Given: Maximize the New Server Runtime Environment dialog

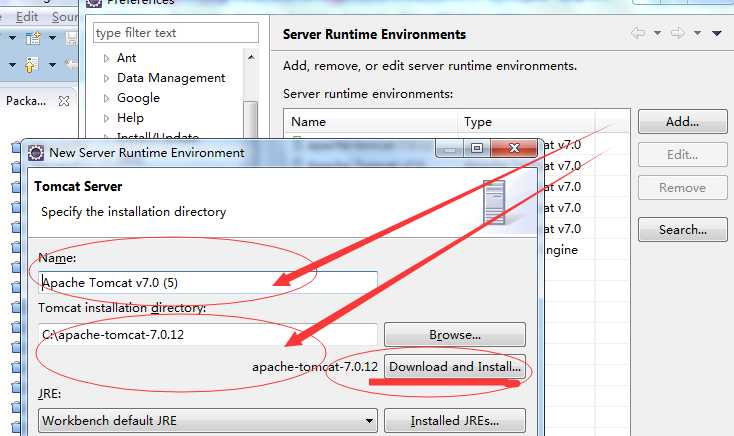Looking at the screenshot, I should coord(477,148).
